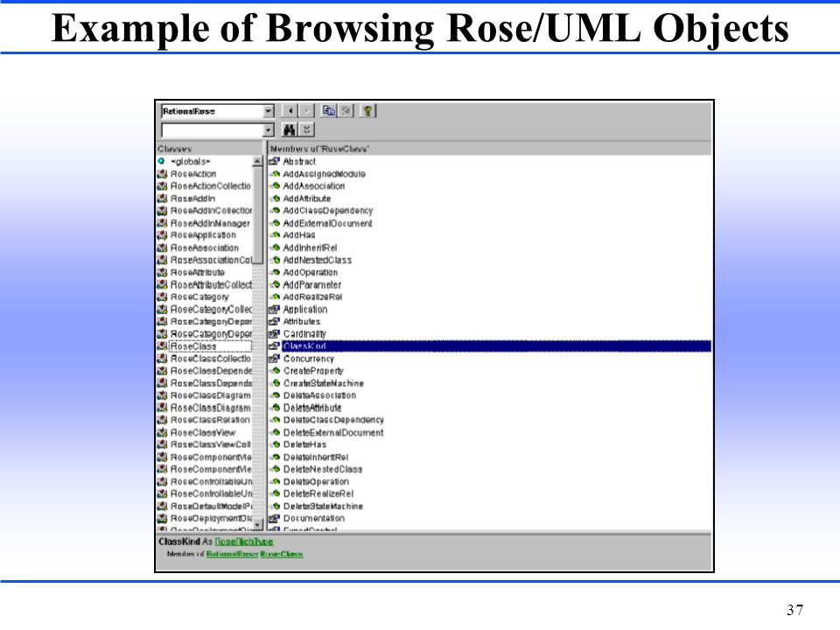
Task: Select RoseActionCollectio class entry
Action: coord(211,185)
